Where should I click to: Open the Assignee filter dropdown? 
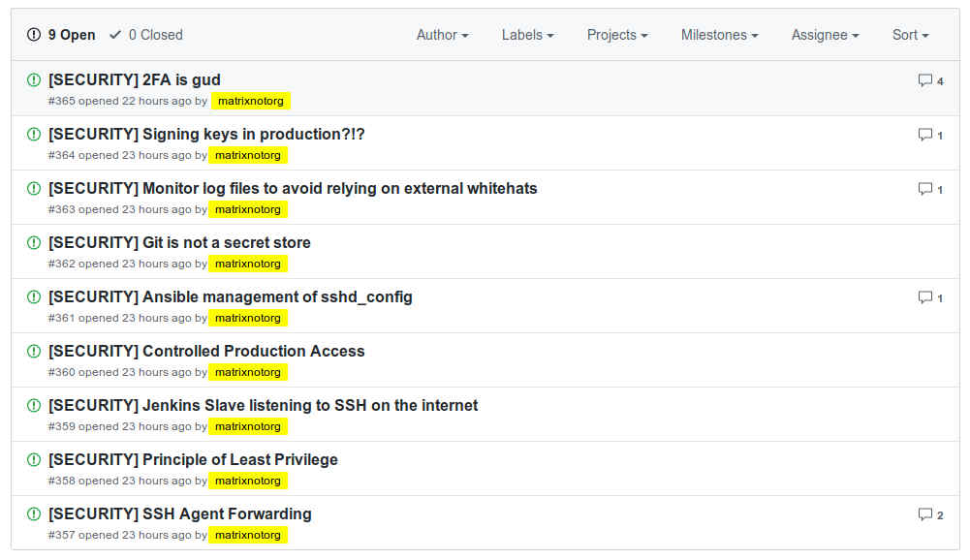[825, 35]
